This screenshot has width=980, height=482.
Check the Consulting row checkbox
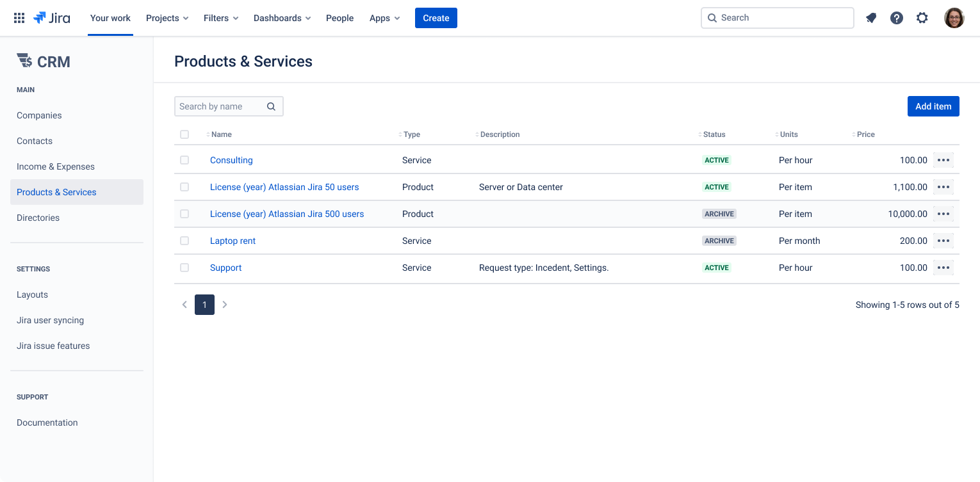click(184, 160)
